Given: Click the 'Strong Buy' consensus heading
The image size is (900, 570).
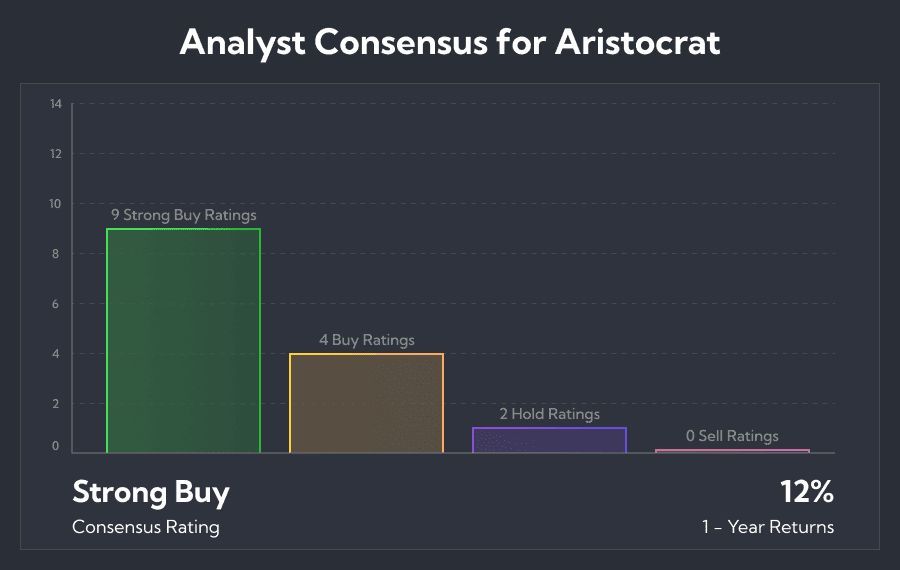Looking at the screenshot, I should click(x=151, y=493).
